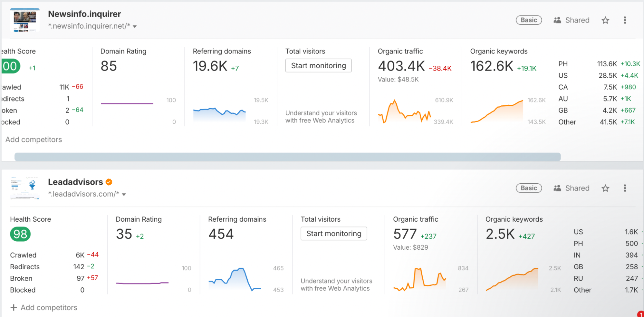Screen dimensions: 644x317
Task: Click Leadadvisors Blocked 0 value
Action: click(82, 290)
